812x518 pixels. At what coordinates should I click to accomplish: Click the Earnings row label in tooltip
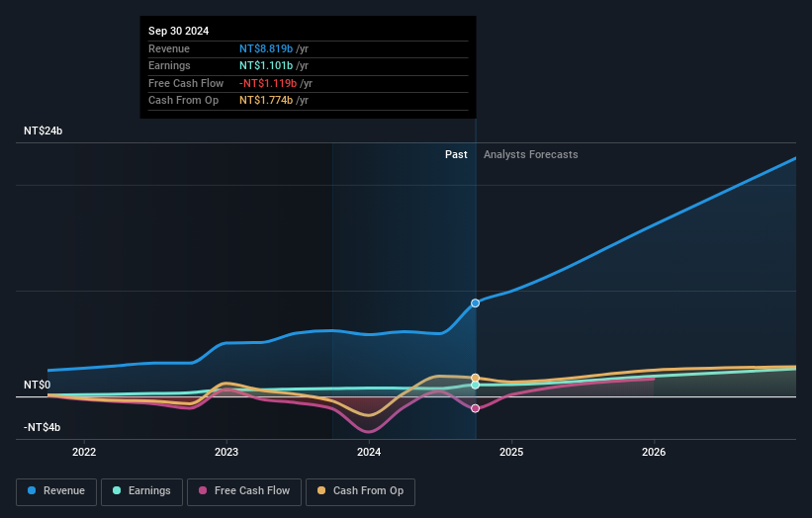169,65
